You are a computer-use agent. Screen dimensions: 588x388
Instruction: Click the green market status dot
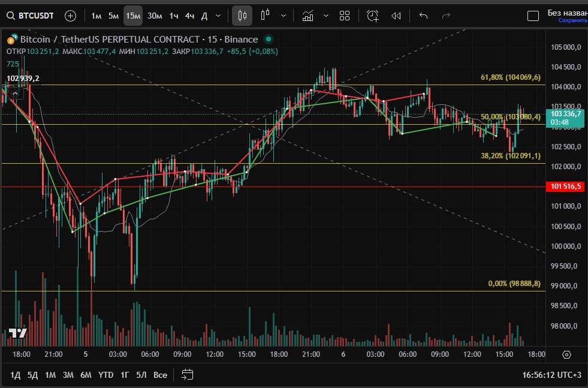coord(268,39)
